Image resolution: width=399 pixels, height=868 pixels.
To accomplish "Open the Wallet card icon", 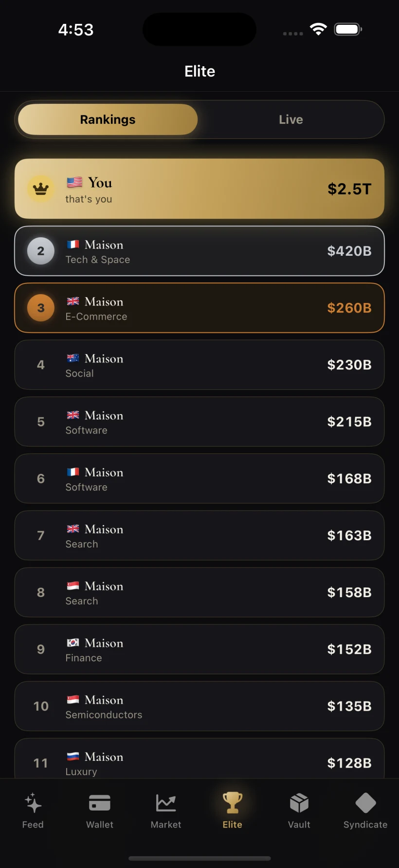I will tap(100, 803).
